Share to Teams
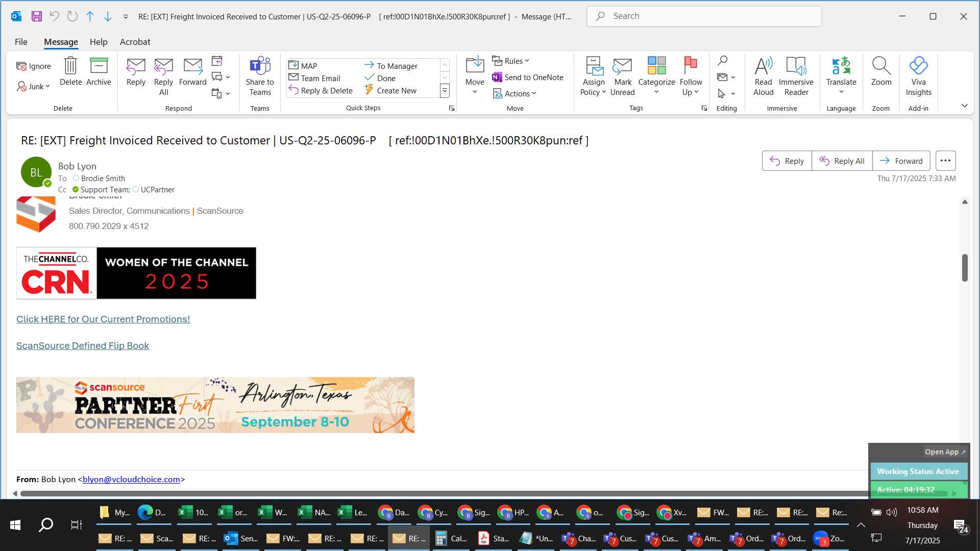 (x=260, y=77)
